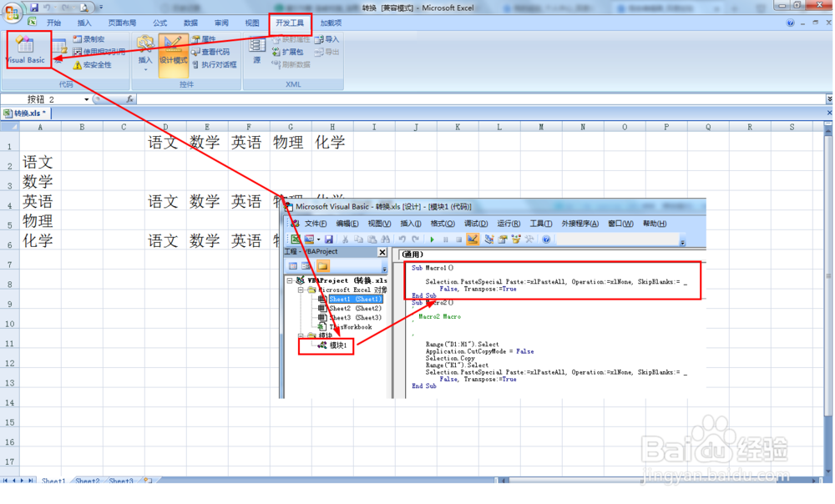835x504 pixels.
Task: Switch to Sheet3 worksheet tab
Action: tap(121, 481)
